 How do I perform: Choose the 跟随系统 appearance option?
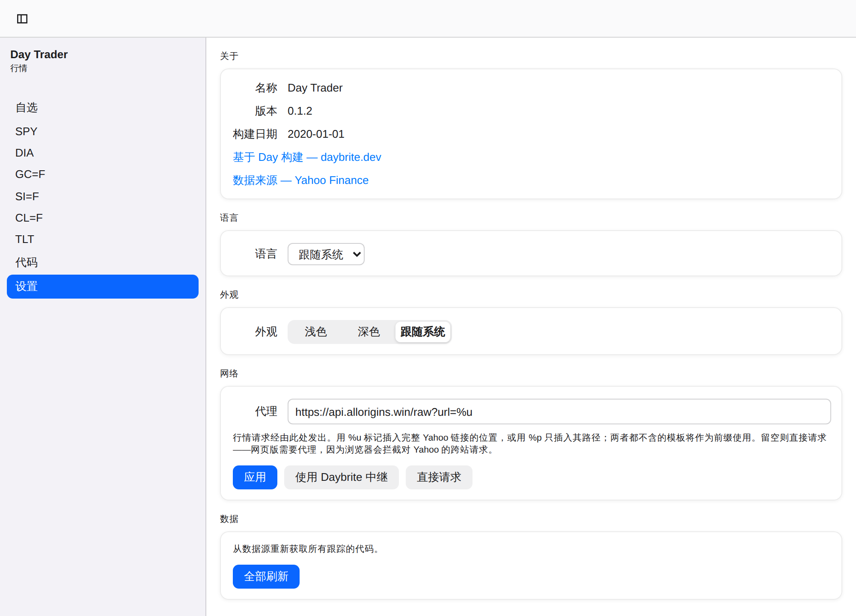click(x=423, y=332)
